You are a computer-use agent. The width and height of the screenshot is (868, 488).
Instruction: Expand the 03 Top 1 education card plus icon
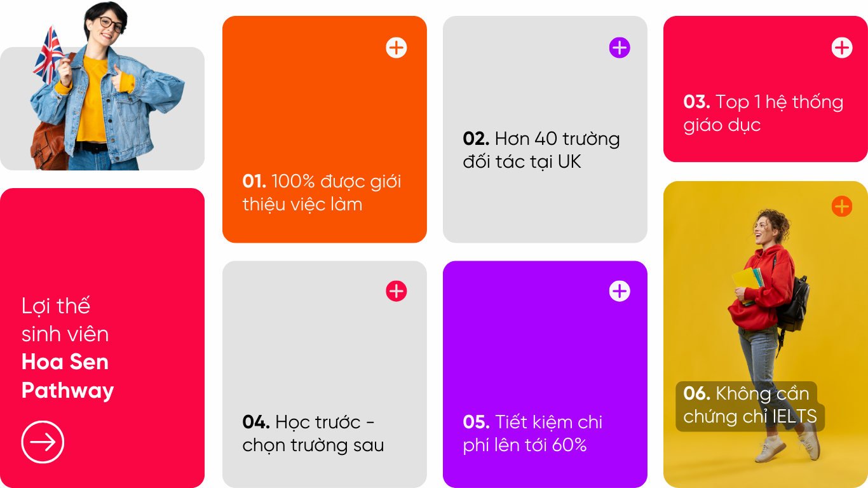(841, 48)
